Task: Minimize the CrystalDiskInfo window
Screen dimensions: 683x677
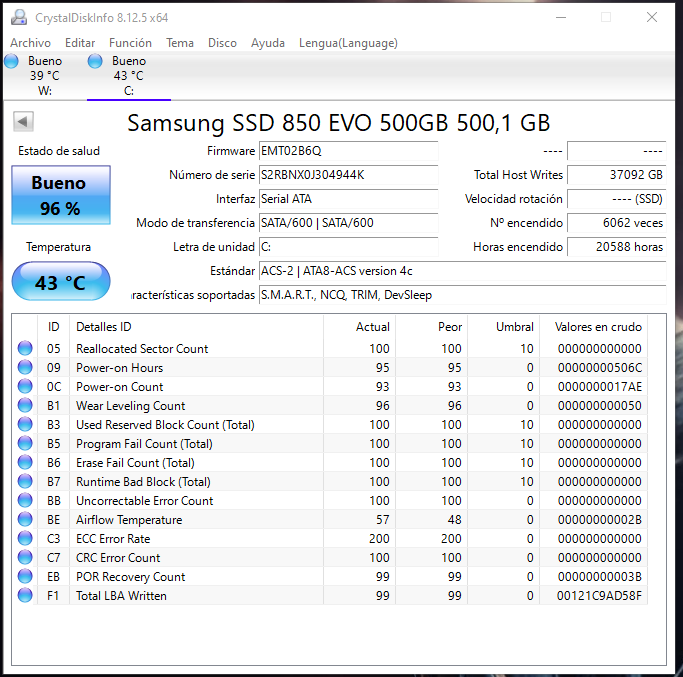Action: point(561,17)
